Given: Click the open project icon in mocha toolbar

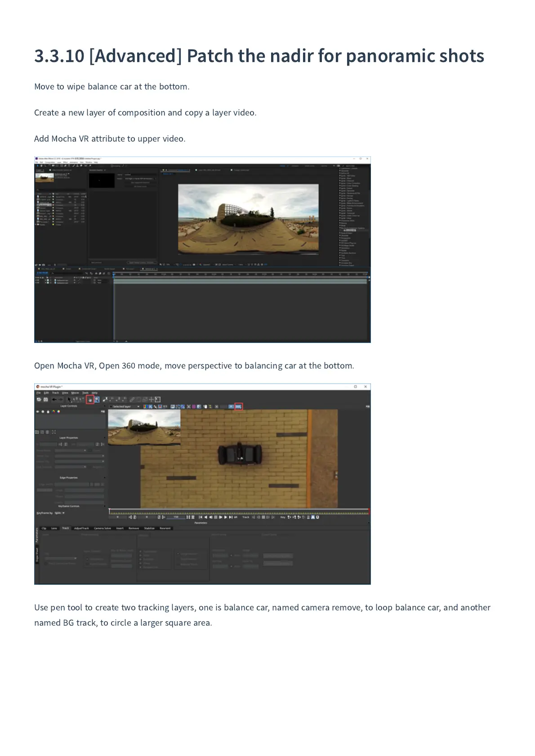Looking at the screenshot, I should tap(39, 400).
